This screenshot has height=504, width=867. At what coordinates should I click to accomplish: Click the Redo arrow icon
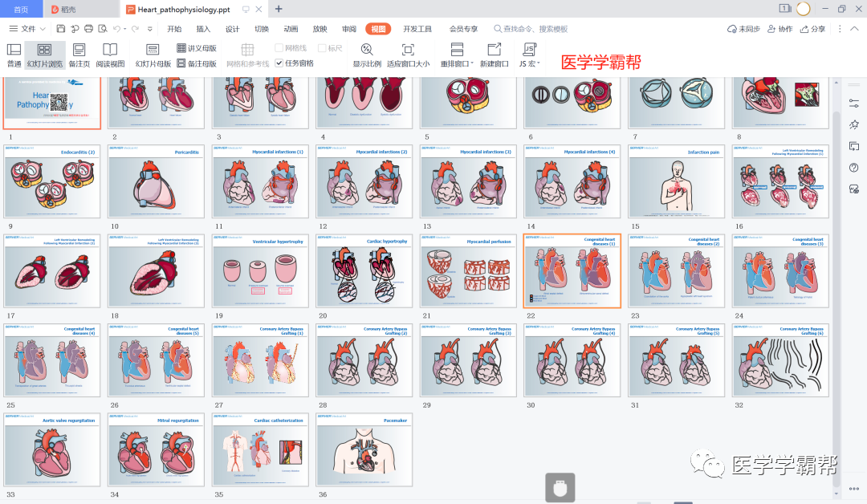coord(135,29)
